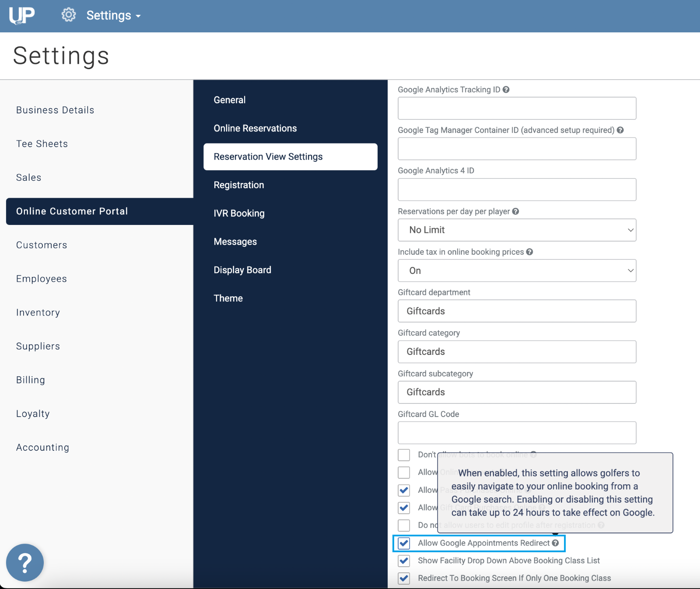Switch to IVR Booking submenu

(239, 214)
